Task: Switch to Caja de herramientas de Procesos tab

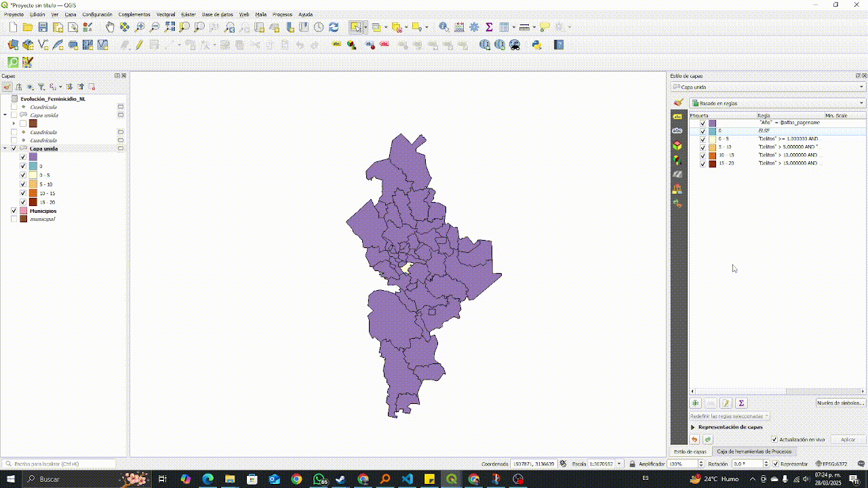Action: pos(753,451)
